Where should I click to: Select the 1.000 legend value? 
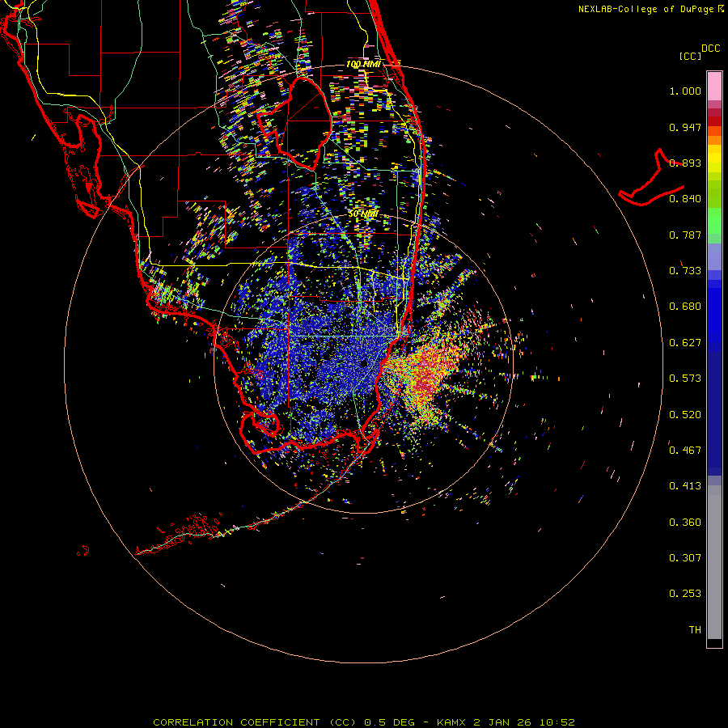[685, 91]
